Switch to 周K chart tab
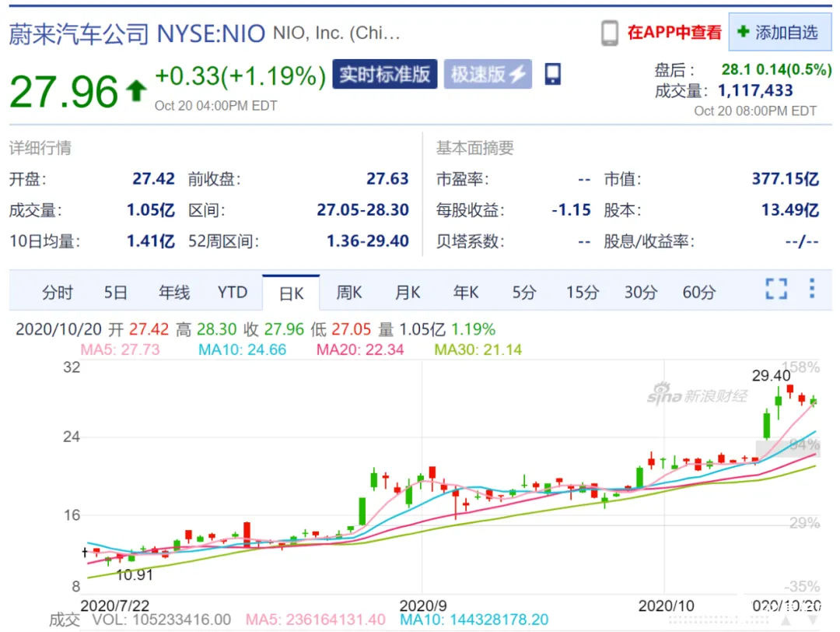The height and width of the screenshot is (632, 840). coord(348,293)
